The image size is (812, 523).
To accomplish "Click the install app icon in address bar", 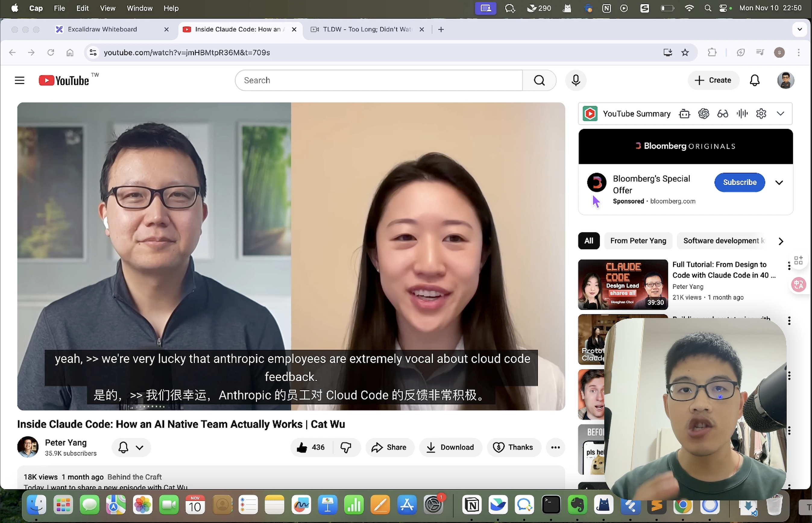I will (668, 52).
